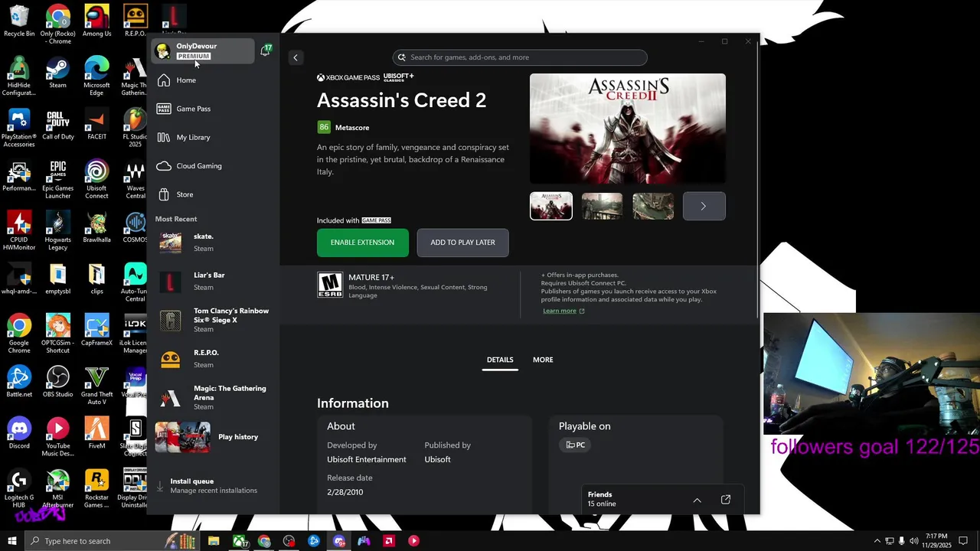
Task: Open YouTube Music desktop shortcut
Action: (57, 437)
